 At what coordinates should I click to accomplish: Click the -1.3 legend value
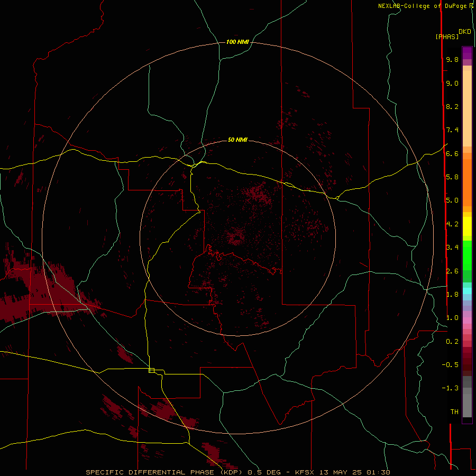pos(450,388)
